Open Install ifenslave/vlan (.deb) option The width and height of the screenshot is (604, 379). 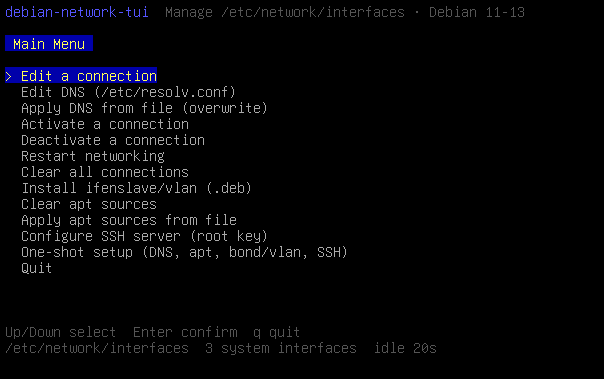pos(136,188)
